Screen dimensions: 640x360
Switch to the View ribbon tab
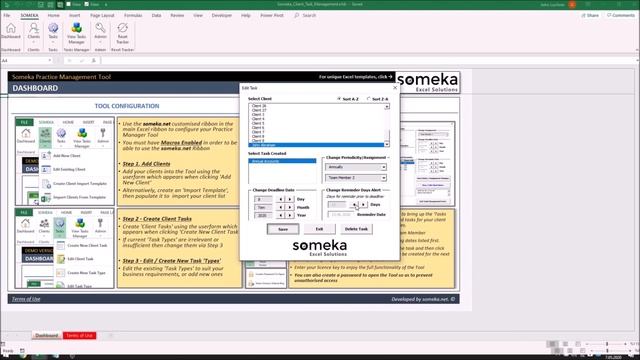[x=198, y=15]
